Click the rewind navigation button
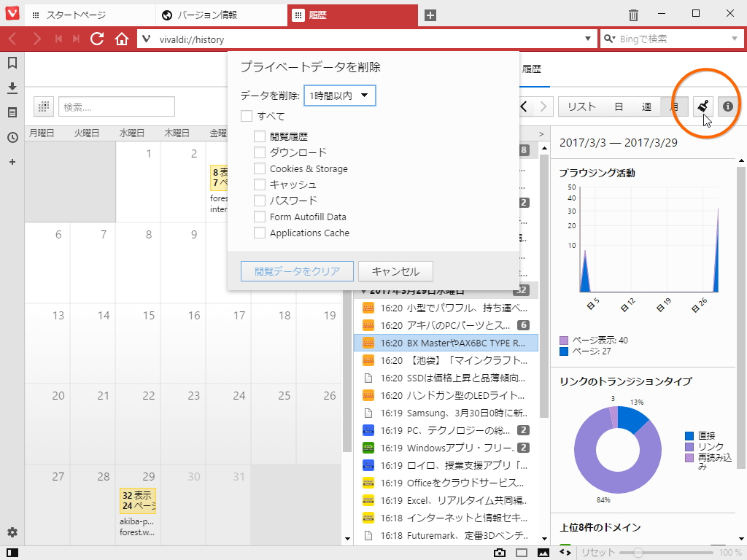Image resolution: width=747 pixels, height=560 pixels. [58, 39]
